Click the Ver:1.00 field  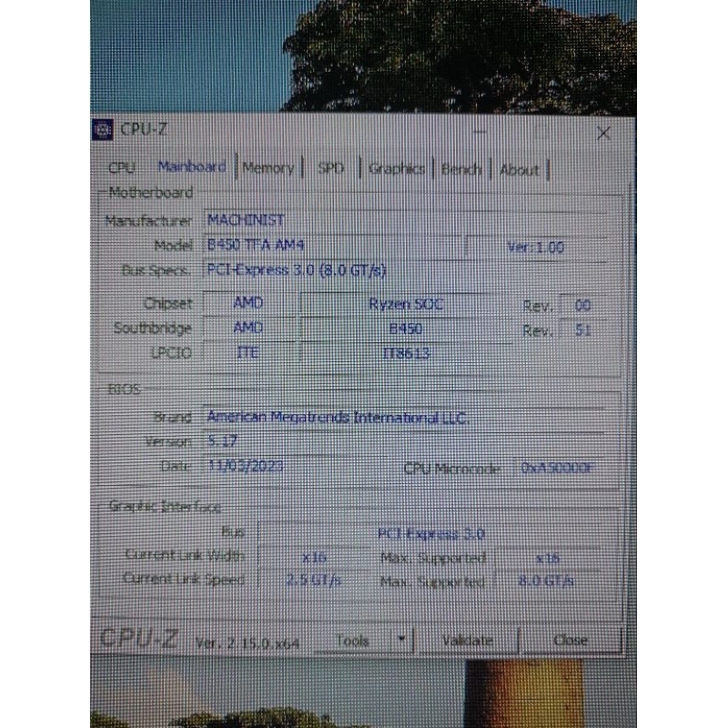[536, 248]
